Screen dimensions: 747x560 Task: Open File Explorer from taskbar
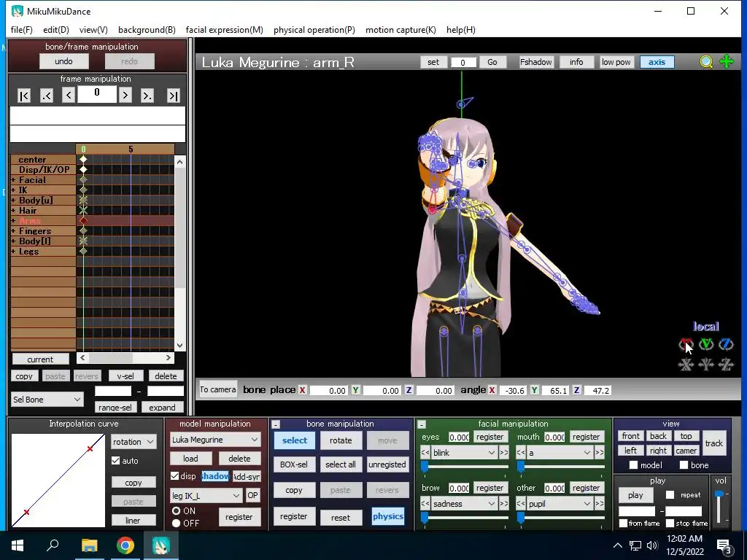89,545
